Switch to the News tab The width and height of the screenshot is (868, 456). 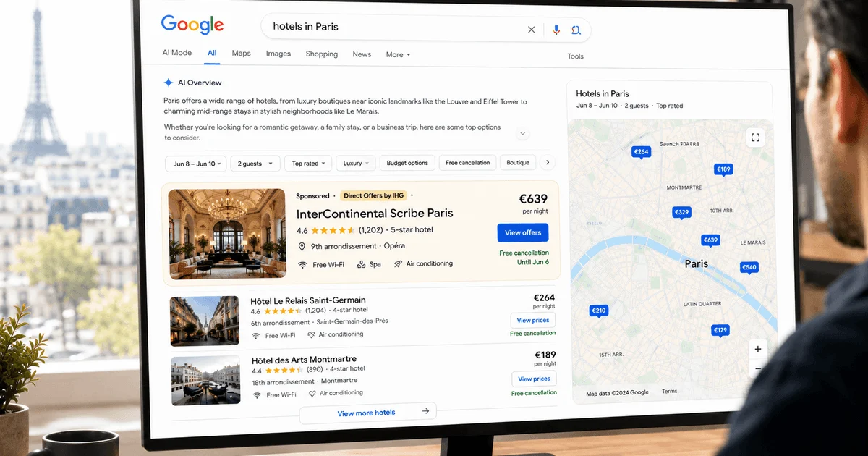tap(362, 54)
